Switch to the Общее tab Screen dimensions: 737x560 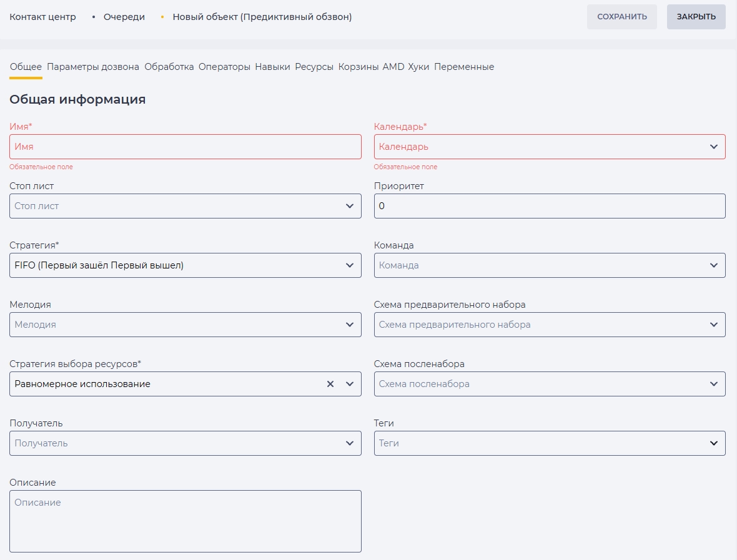[x=26, y=67]
